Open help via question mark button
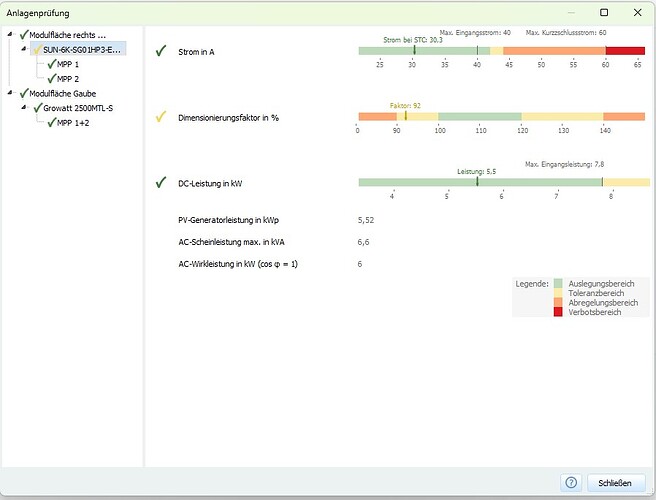 click(x=571, y=483)
